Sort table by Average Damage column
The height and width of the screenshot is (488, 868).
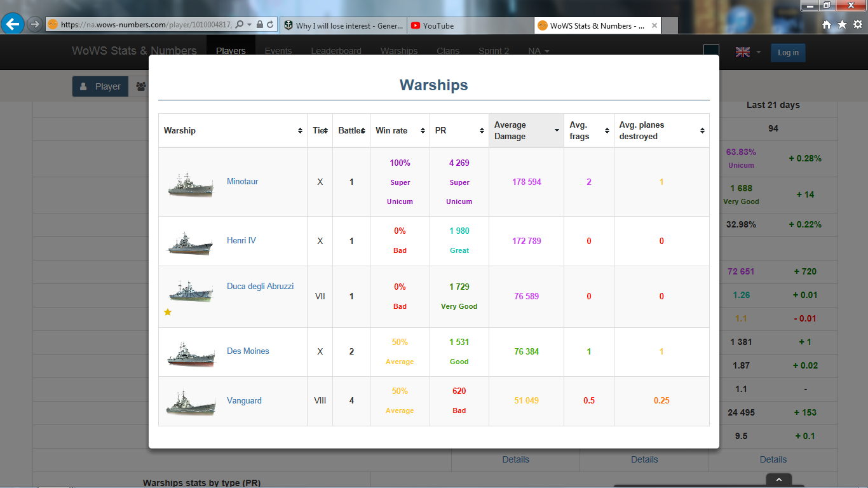pyautogui.click(x=526, y=130)
